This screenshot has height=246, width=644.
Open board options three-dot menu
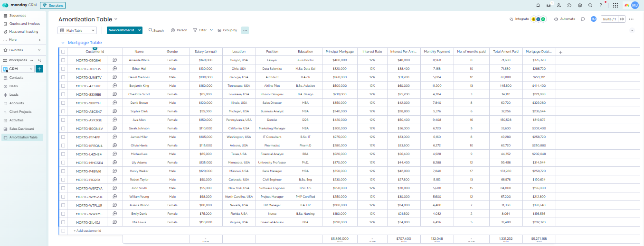click(x=631, y=19)
